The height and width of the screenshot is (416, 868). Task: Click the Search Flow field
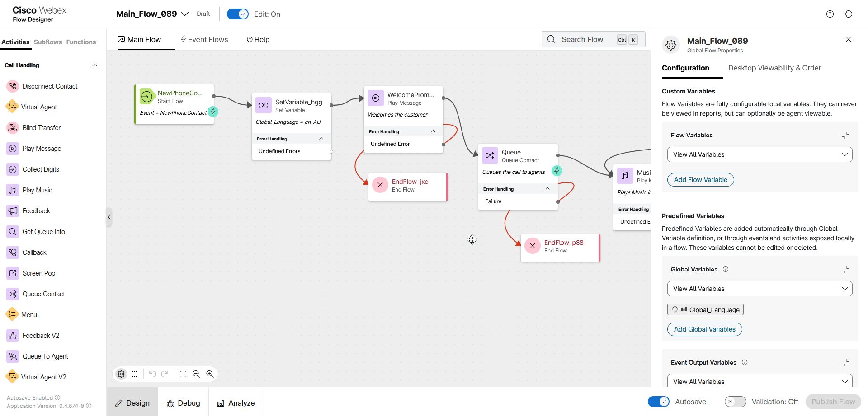click(x=594, y=39)
